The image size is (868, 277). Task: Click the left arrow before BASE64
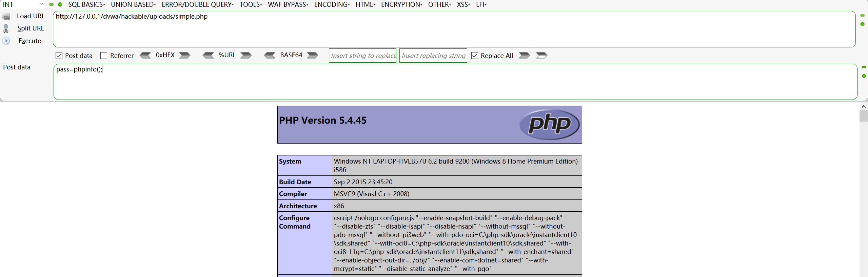click(x=270, y=55)
